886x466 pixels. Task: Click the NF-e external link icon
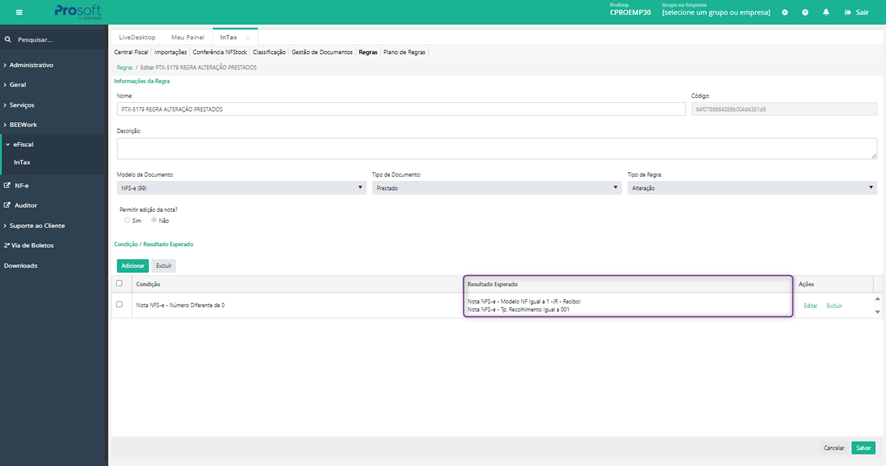click(7, 185)
